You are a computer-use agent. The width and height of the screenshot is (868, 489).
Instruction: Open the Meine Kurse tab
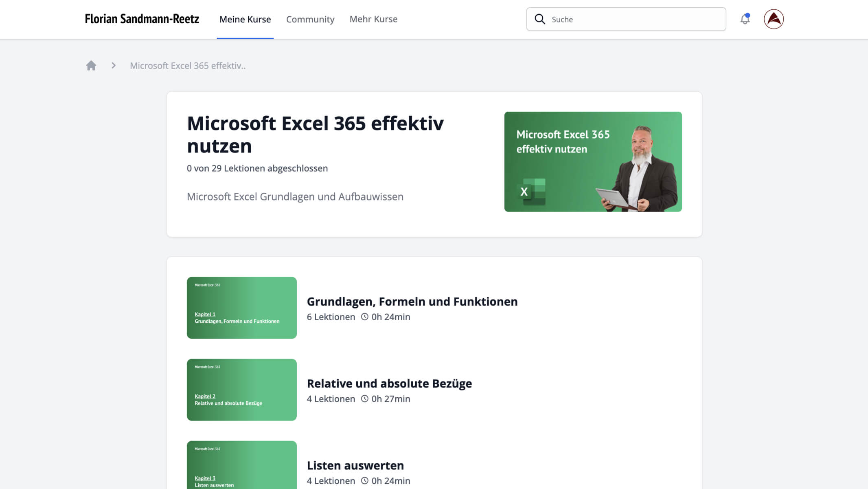point(245,19)
